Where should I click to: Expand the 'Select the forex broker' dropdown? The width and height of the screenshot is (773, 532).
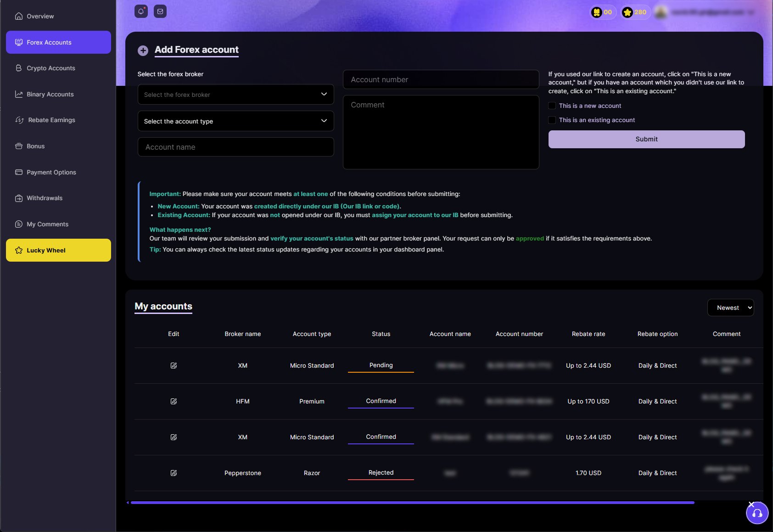click(235, 95)
